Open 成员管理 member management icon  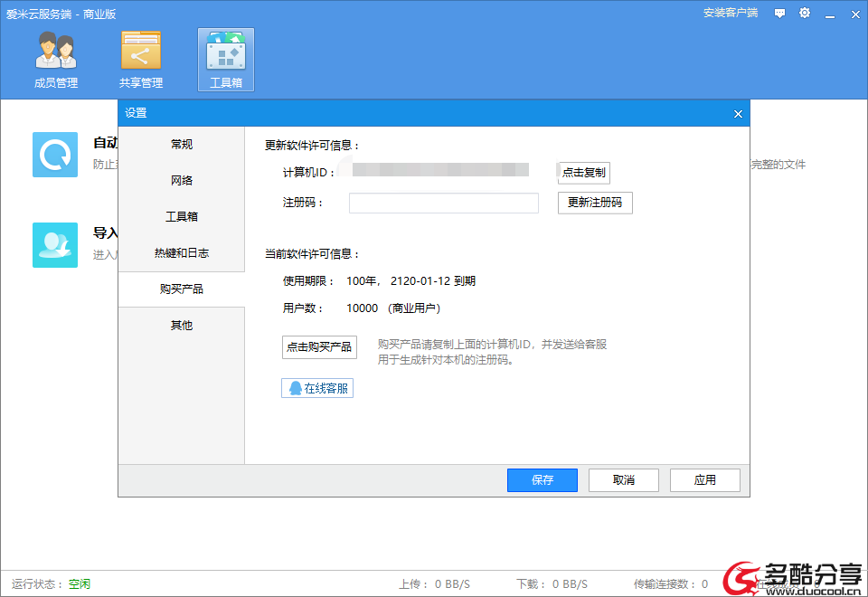tap(56, 60)
